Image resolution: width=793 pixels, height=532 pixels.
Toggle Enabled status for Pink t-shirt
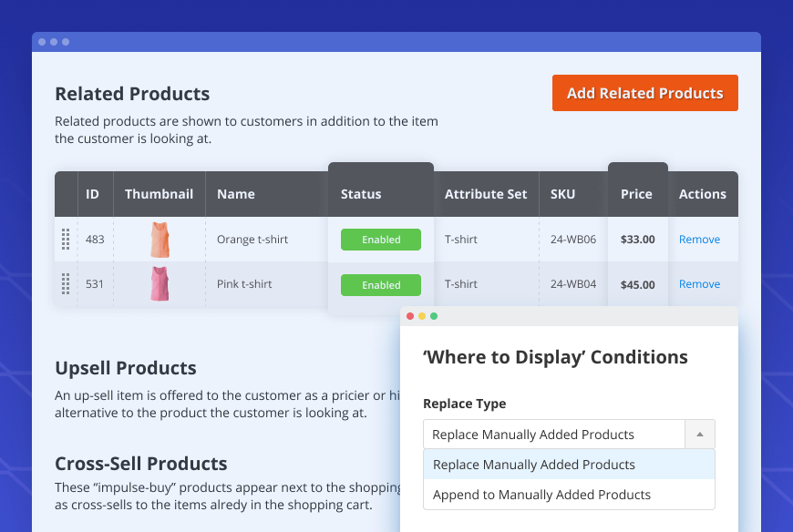(x=381, y=285)
